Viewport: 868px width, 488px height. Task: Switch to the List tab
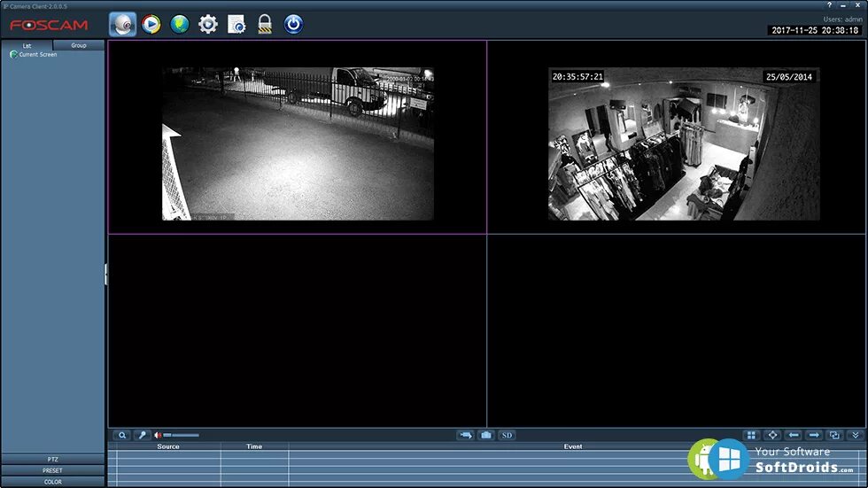(27, 45)
